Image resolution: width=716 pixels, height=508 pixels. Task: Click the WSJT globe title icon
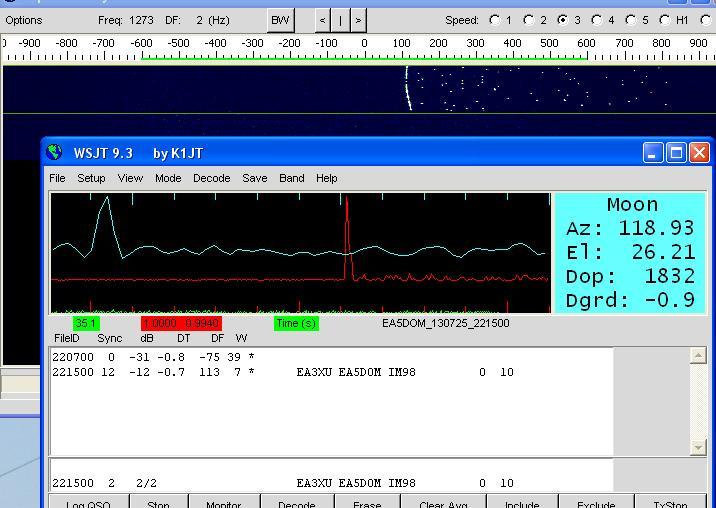coord(54,152)
